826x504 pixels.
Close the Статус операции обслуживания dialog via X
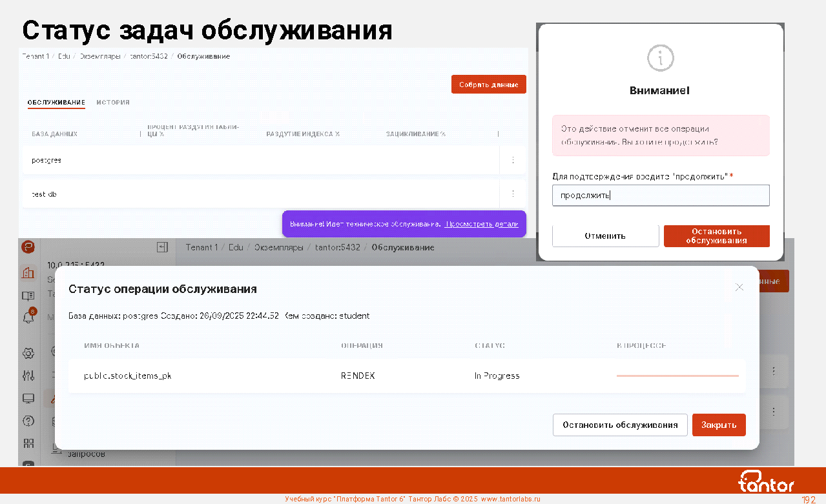click(739, 287)
